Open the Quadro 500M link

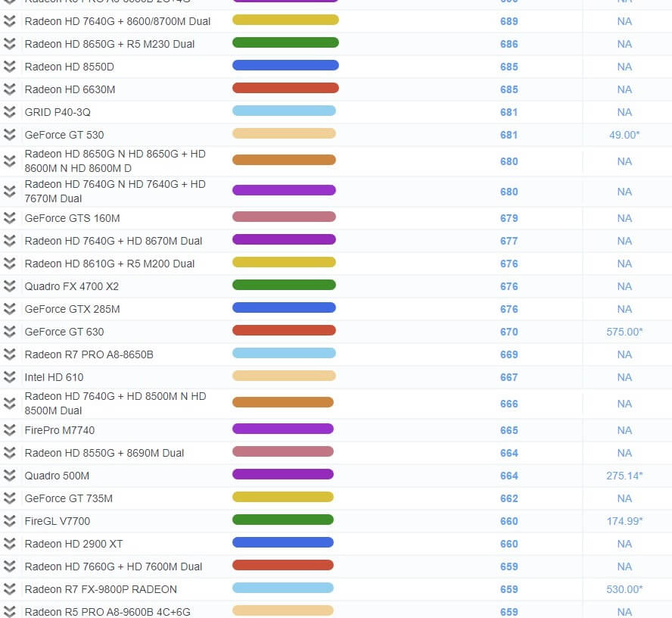pos(57,476)
